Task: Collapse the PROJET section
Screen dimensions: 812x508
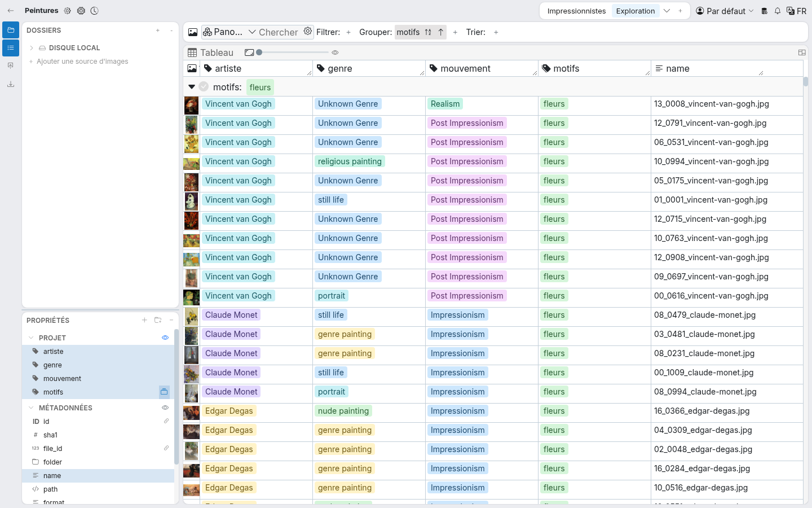Action: coord(31,338)
